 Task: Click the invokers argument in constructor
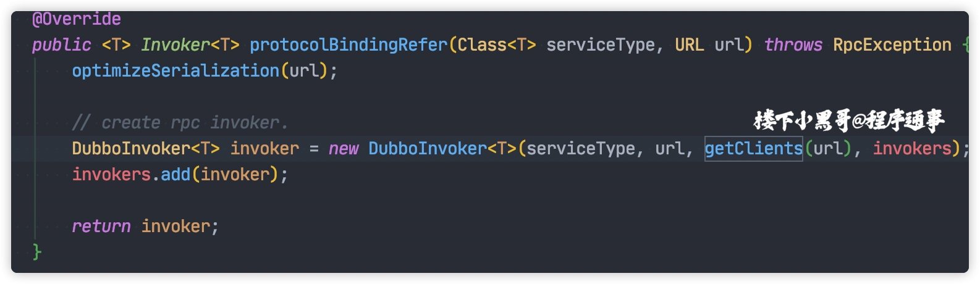click(x=912, y=149)
